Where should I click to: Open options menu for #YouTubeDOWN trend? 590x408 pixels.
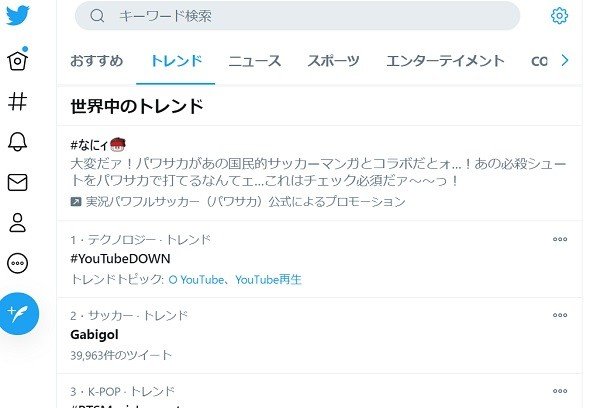(560, 239)
